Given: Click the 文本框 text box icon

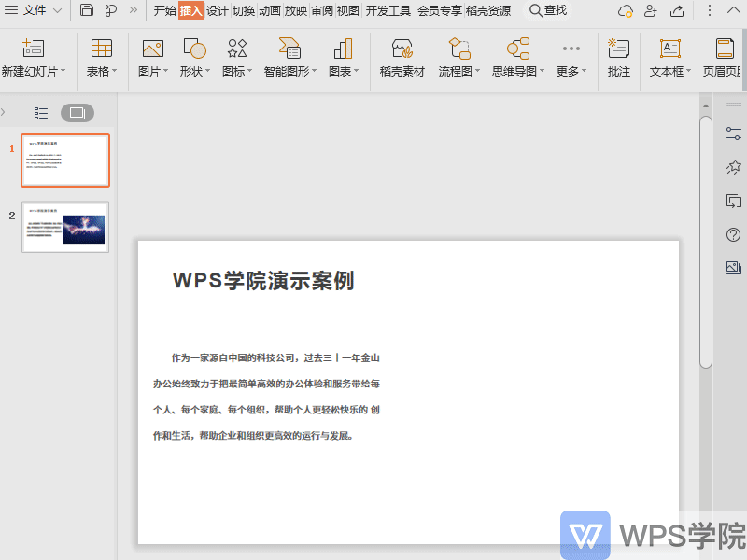Looking at the screenshot, I should [670, 49].
